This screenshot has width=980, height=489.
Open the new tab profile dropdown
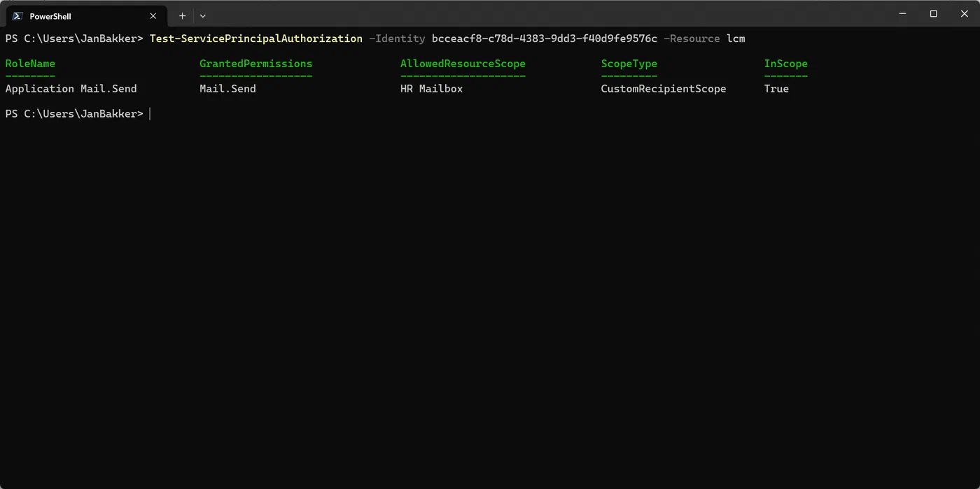[203, 15]
